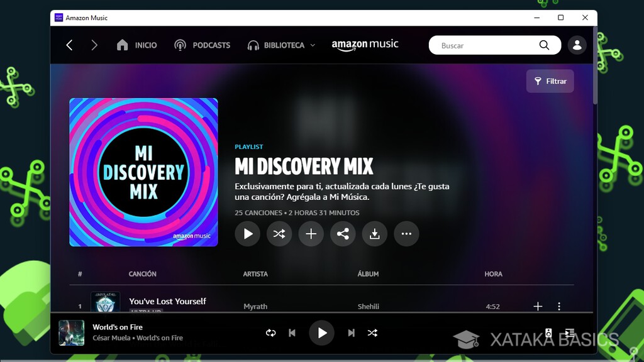
Task: Switch to the PODCASTS section
Action: coord(202,45)
